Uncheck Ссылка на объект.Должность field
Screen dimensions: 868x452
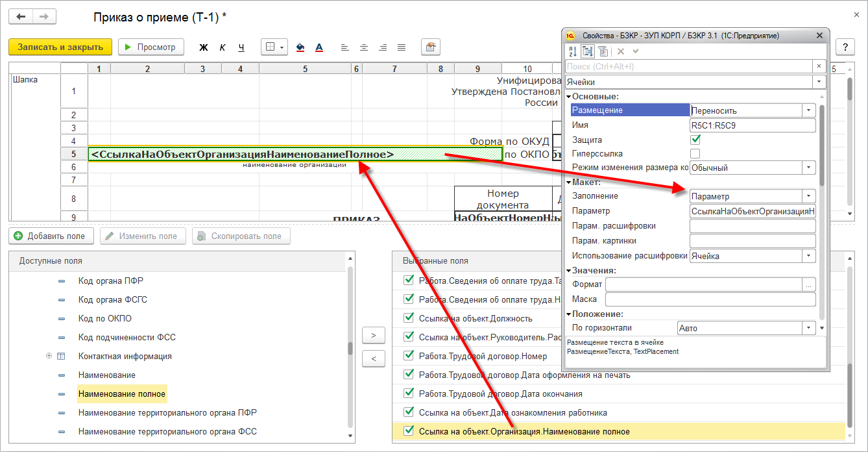point(409,318)
